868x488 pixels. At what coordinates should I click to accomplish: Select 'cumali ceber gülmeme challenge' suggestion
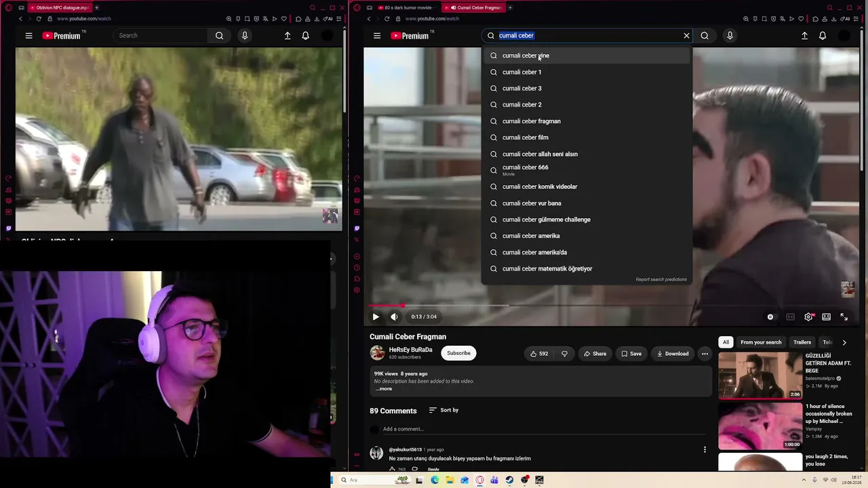[x=587, y=220]
